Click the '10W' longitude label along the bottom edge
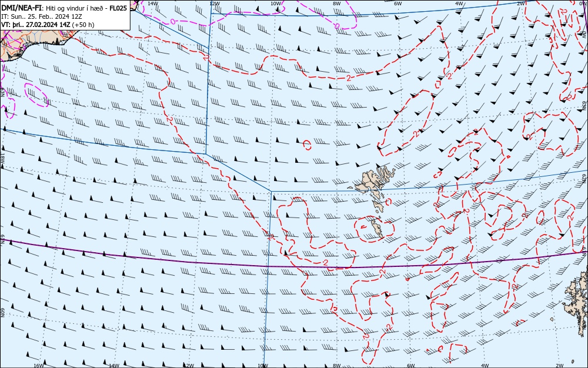This screenshot has width=588, height=368. [263, 366]
